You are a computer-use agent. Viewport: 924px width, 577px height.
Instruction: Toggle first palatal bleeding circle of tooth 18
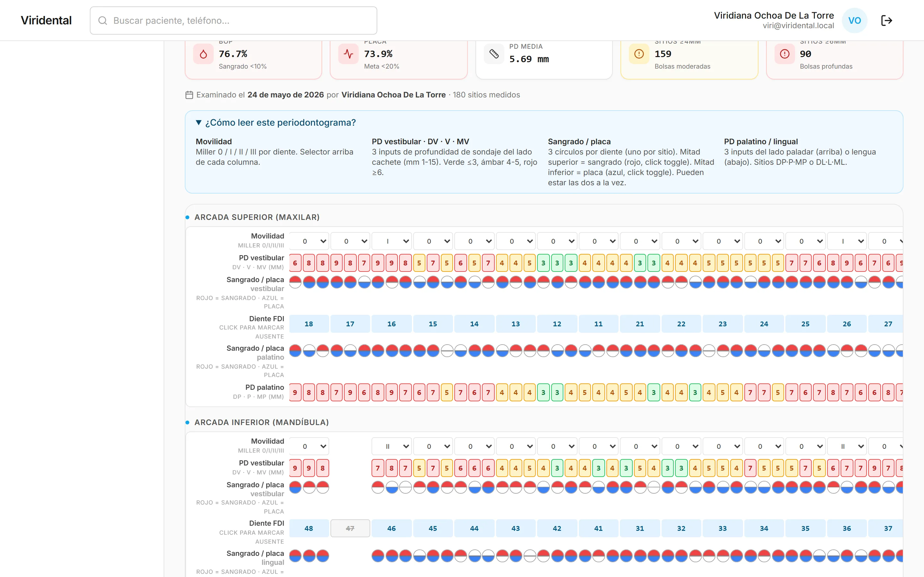295,350
